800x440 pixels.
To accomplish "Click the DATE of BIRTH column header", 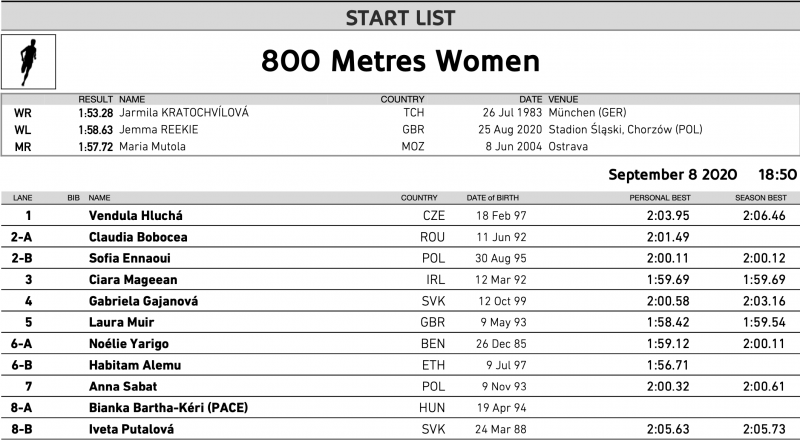I will (492, 198).
